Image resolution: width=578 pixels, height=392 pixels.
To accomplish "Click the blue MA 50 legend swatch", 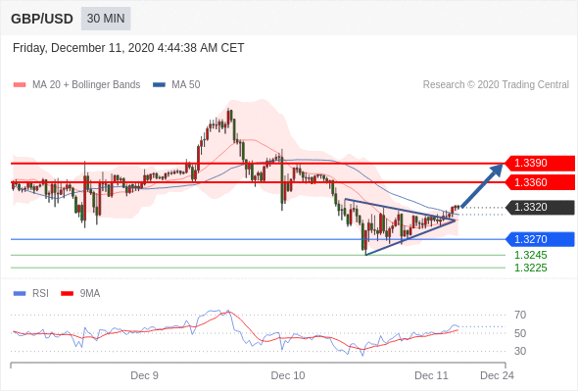I will click(x=159, y=85).
